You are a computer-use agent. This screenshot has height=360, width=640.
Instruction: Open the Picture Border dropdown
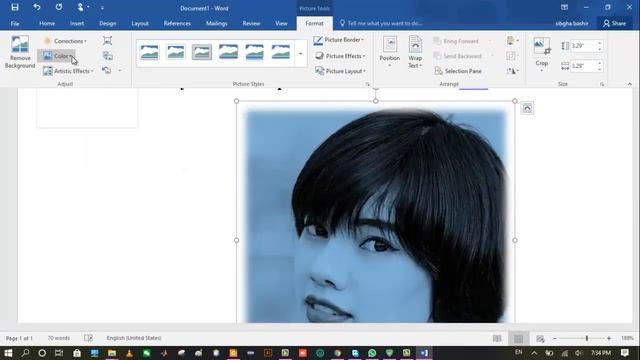[x=339, y=40]
